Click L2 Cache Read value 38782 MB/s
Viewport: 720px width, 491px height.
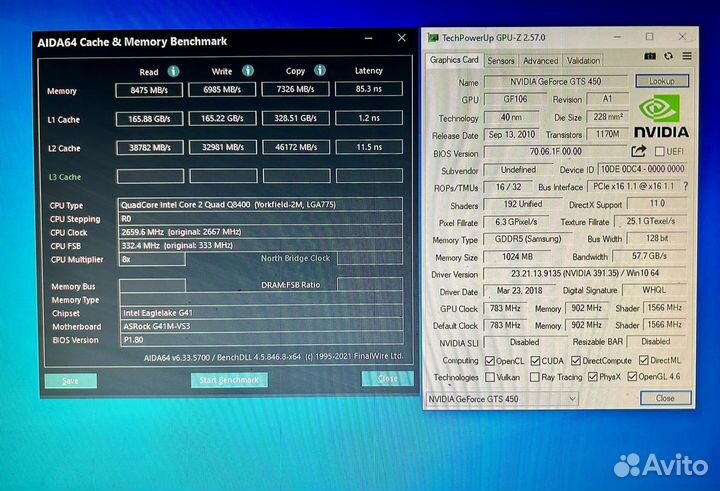click(150, 147)
